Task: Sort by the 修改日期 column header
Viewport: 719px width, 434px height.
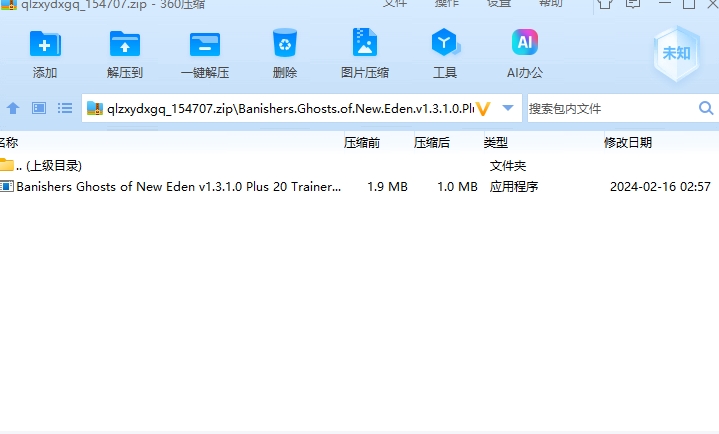Action: pos(628,143)
